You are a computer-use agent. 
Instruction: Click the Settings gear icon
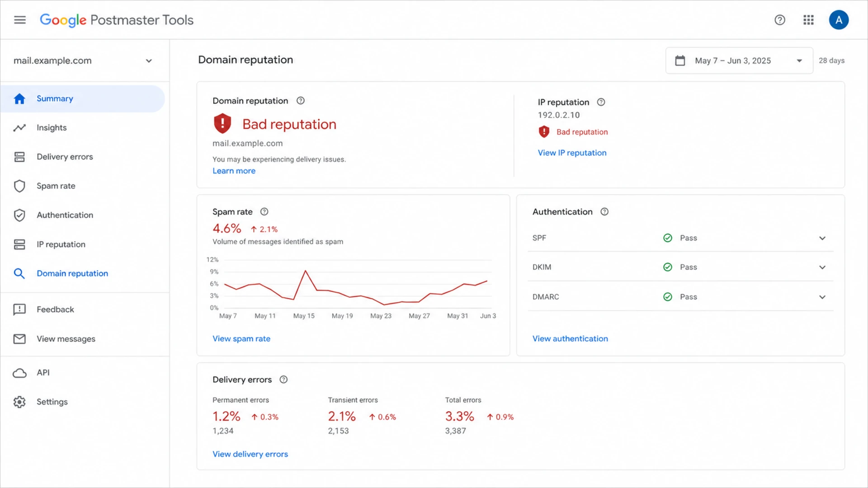tap(19, 402)
